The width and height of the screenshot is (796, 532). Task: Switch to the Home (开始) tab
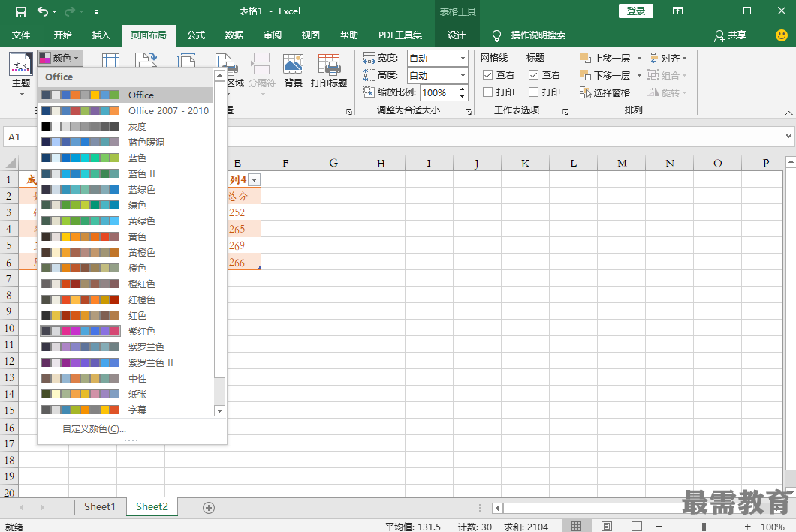63,35
